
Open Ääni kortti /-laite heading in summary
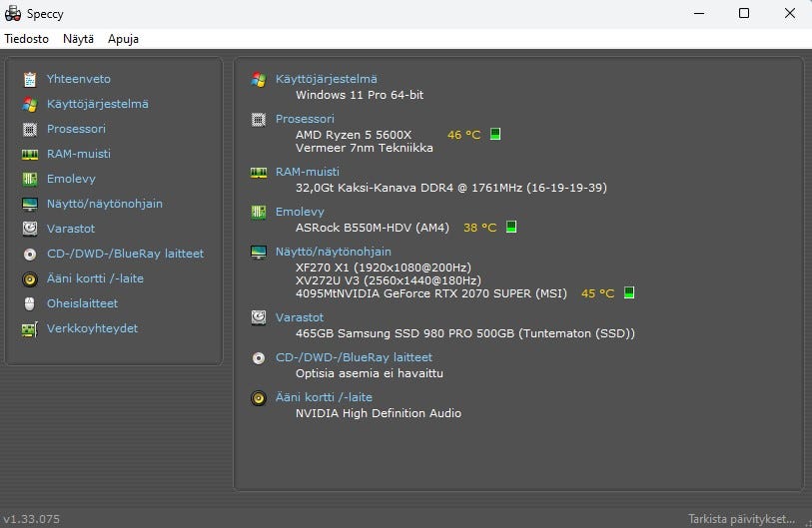(x=324, y=397)
